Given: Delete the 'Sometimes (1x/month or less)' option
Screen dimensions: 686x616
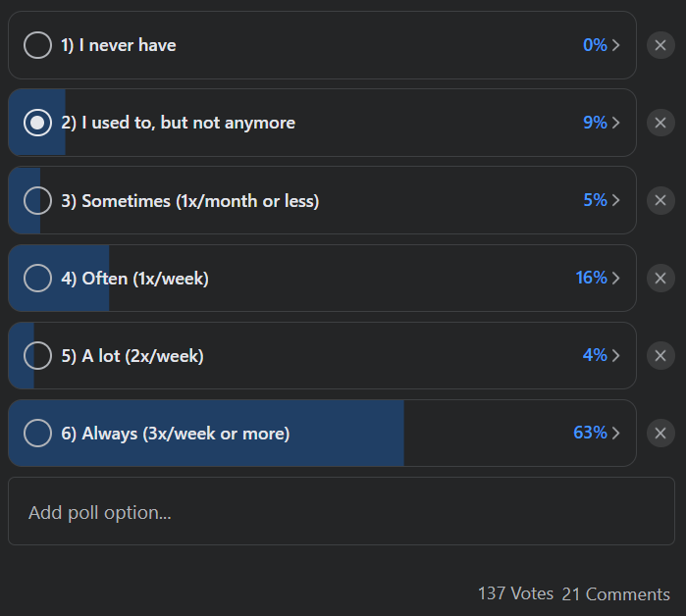Looking at the screenshot, I should coord(660,200).
